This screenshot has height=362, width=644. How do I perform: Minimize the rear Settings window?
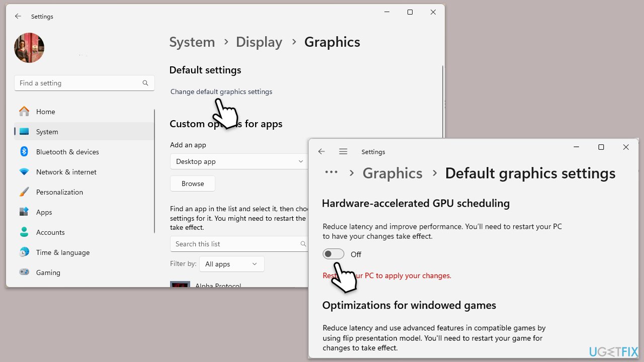tap(387, 12)
